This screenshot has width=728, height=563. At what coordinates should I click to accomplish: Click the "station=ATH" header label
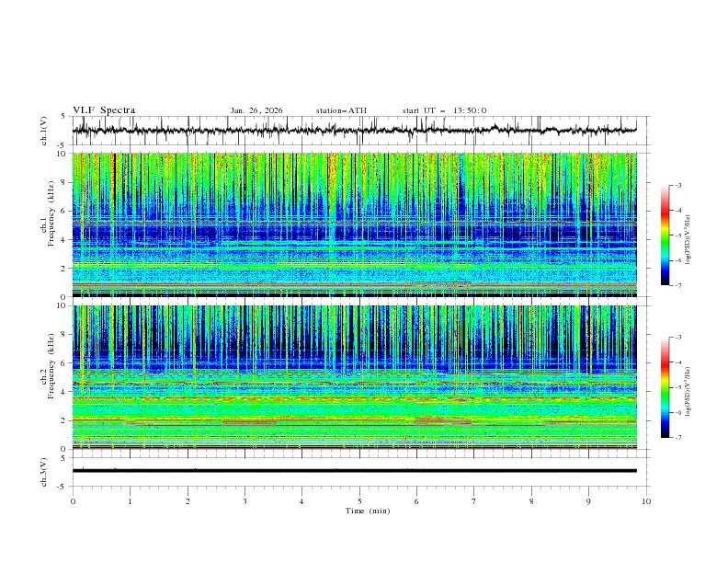tap(341, 110)
